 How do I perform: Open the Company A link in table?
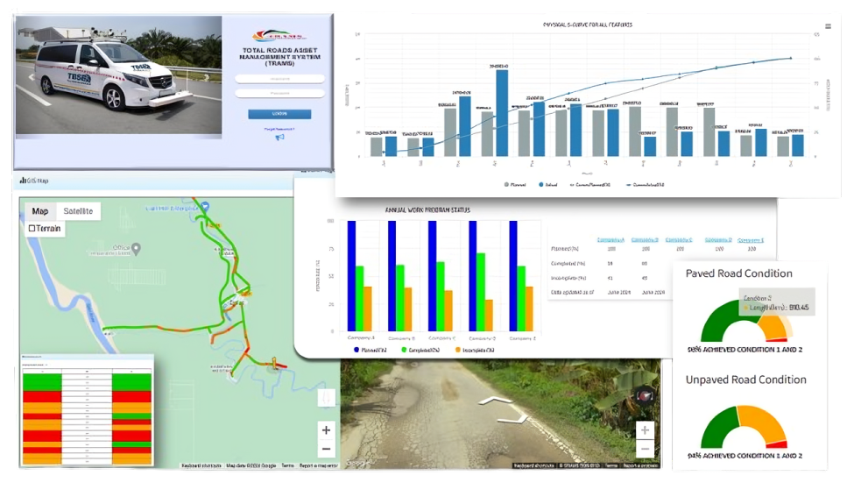click(610, 239)
